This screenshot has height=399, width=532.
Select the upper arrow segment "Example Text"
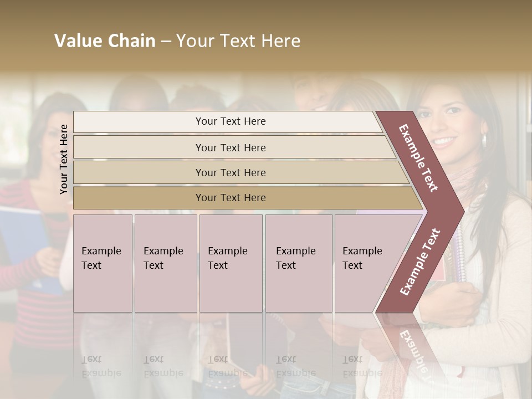[419, 158]
